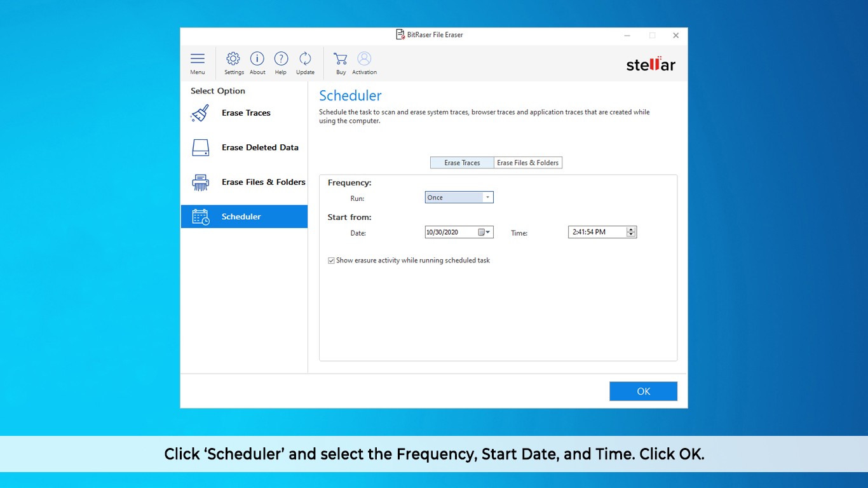Increase time with up spinner arrow
The height and width of the screenshot is (488, 868).
click(x=631, y=230)
